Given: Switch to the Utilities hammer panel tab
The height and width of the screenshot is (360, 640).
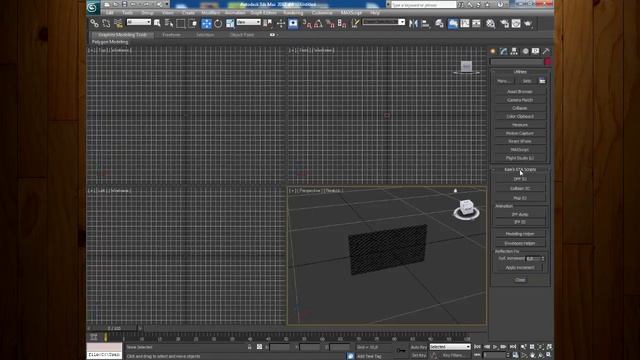Looking at the screenshot, I should click(546, 51).
